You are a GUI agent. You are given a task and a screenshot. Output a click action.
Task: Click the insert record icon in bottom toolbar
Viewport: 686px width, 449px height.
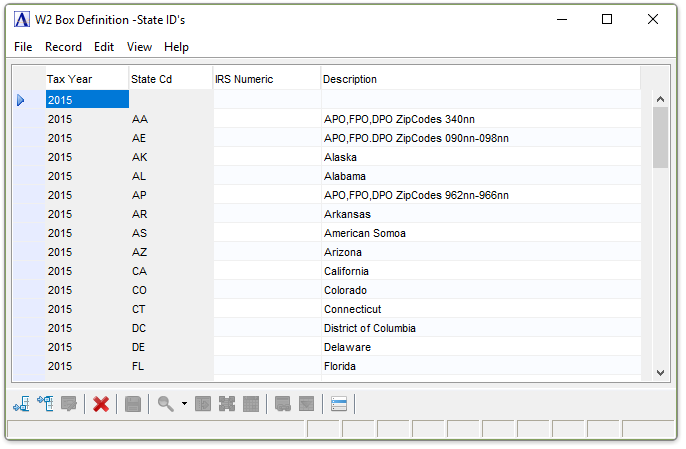click(x=21, y=404)
